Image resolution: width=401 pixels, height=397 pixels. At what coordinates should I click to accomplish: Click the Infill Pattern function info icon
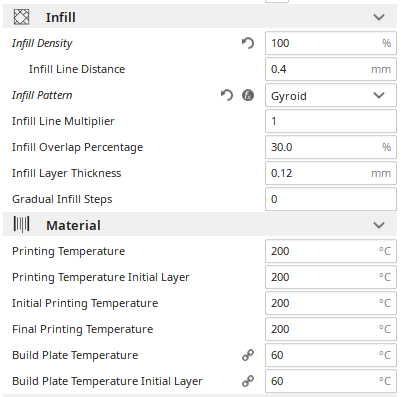coord(248,95)
